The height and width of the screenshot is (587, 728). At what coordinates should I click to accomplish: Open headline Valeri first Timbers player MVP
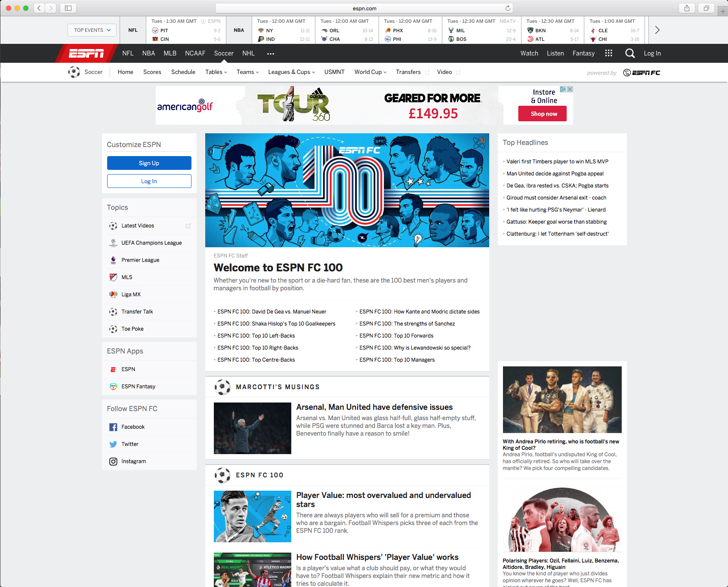(x=557, y=162)
